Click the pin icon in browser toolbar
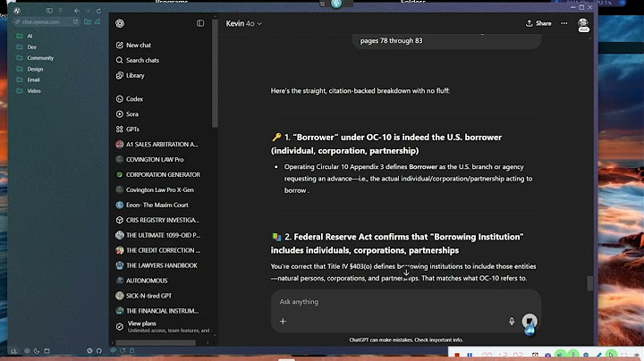644x361 pixels. pyautogui.click(x=61, y=11)
